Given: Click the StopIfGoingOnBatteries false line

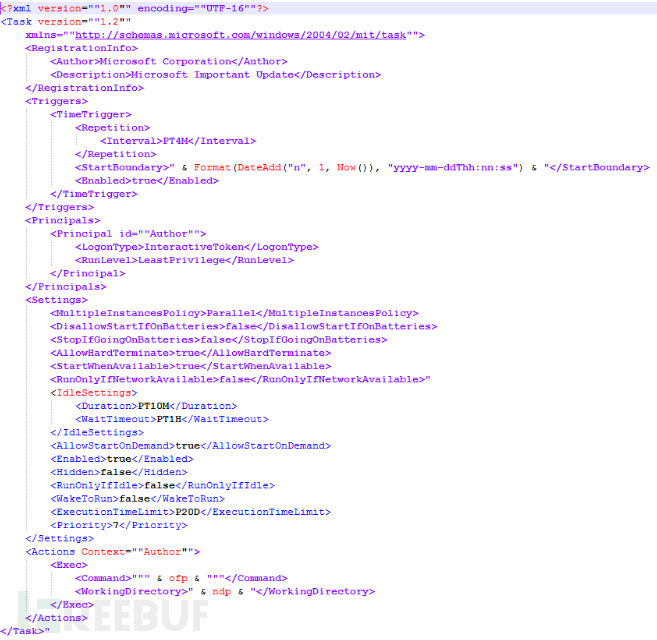Looking at the screenshot, I should (x=219, y=340).
